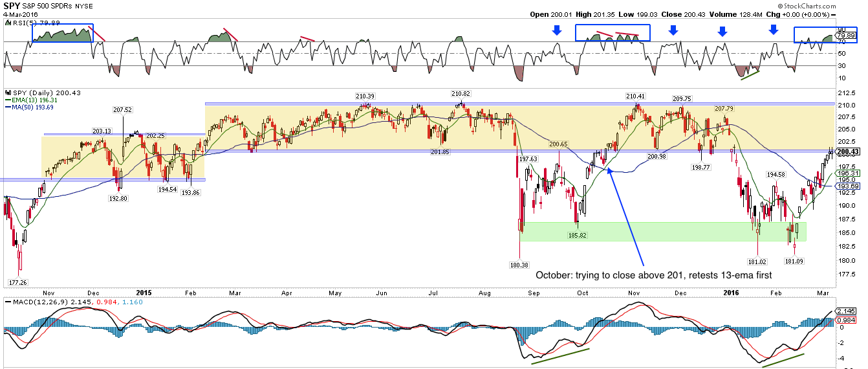Click the 210.39 high price label
The height and width of the screenshot is (369, 868).
pos(365,96)
